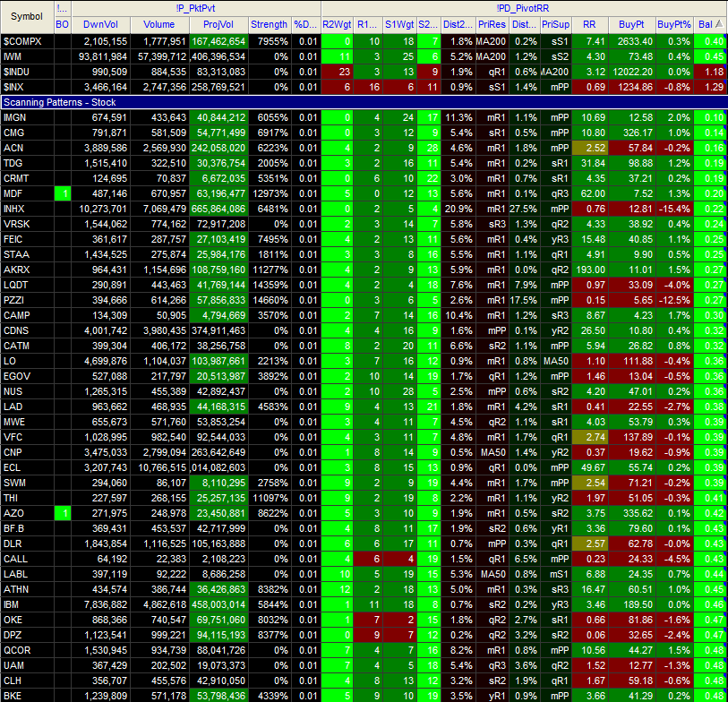Click the green BO flag in the AZO row
728x702 pixels.
click(x=63, y=513)
